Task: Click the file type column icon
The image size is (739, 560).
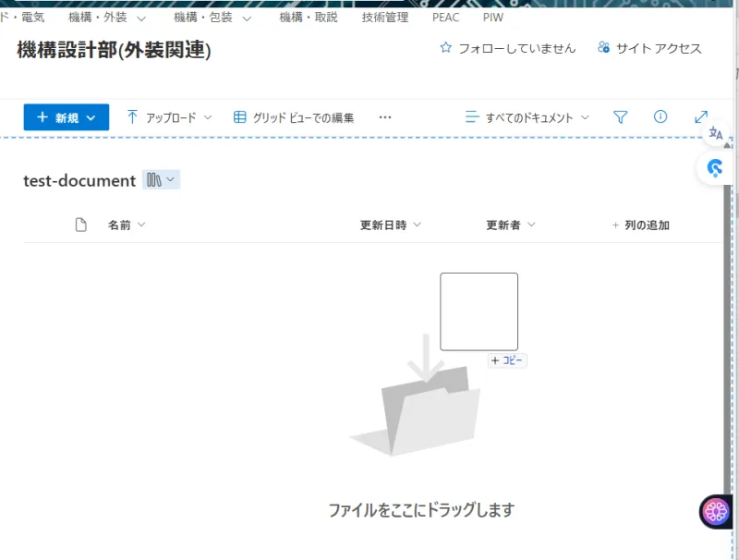Action: (x=81, y=225)
